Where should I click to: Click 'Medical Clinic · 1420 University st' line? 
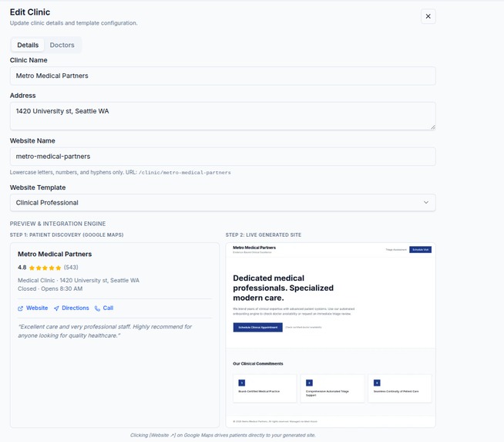(x=79, y=281)
